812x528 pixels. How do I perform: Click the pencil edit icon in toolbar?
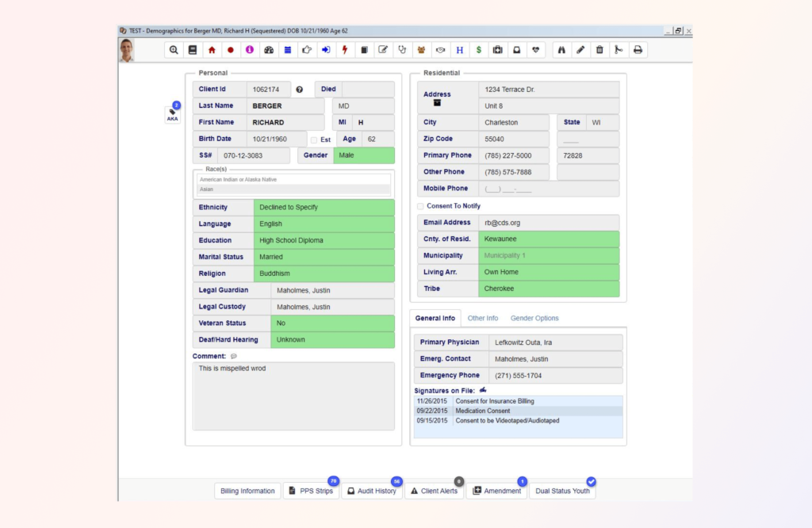click(580, 50)
